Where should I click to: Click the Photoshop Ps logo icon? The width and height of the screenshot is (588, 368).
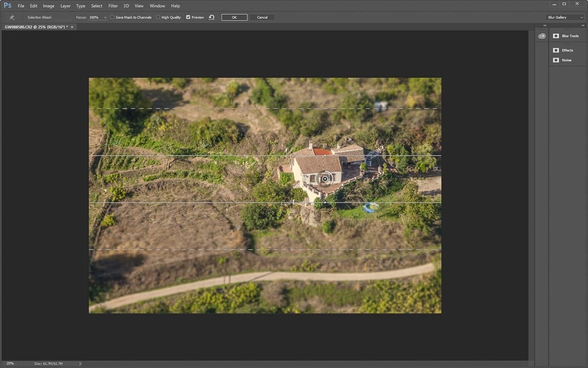pos(7,6)
